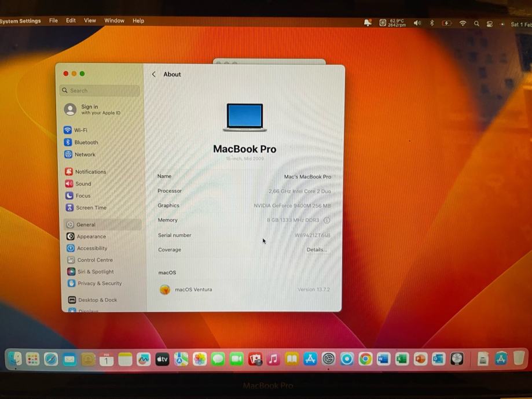Click the Coverage Details button
Image resolution: width=532 pixels, height=399 pixels.
coord(317,249)
